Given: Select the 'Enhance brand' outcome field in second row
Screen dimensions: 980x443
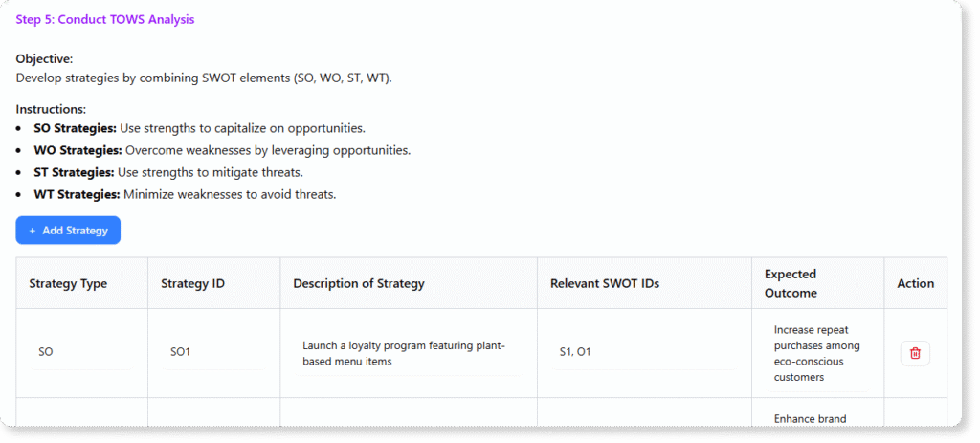Looking at the screenshot, I should (817, 418).
